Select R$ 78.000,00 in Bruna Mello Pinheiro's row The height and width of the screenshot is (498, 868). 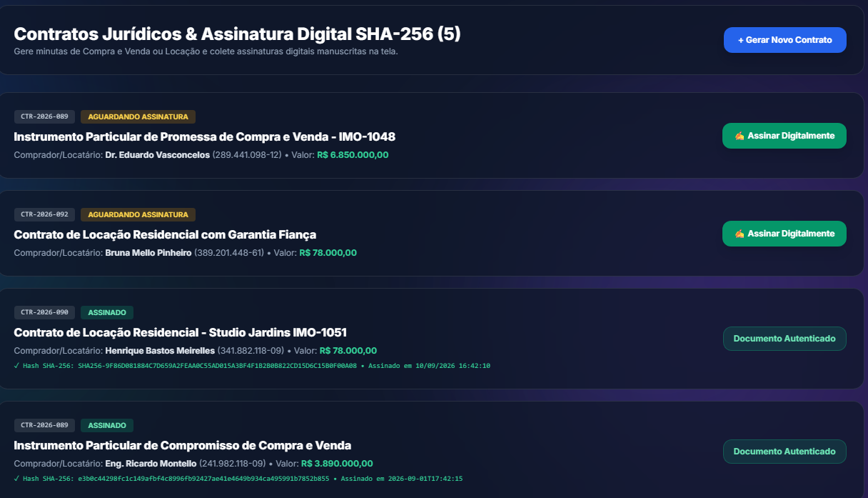328,253
